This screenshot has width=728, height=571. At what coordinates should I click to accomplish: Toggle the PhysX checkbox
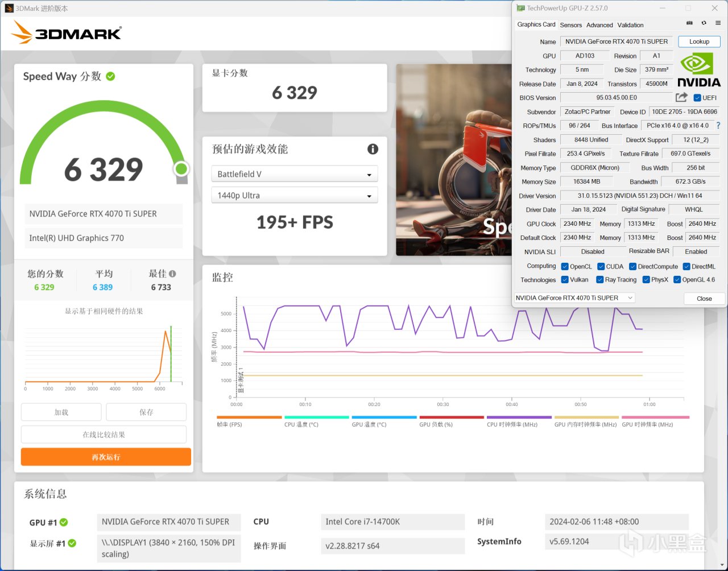click(x=646, y=280)
